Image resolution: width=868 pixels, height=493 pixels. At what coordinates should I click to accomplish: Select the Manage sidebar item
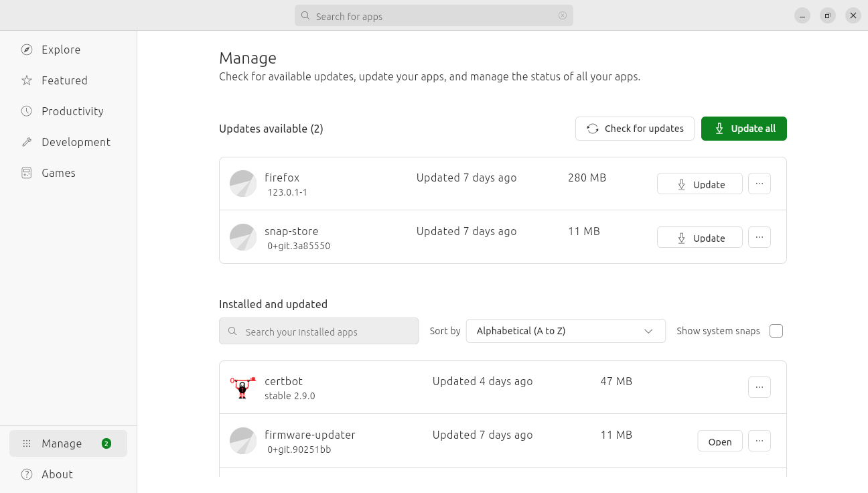point(68,443)
